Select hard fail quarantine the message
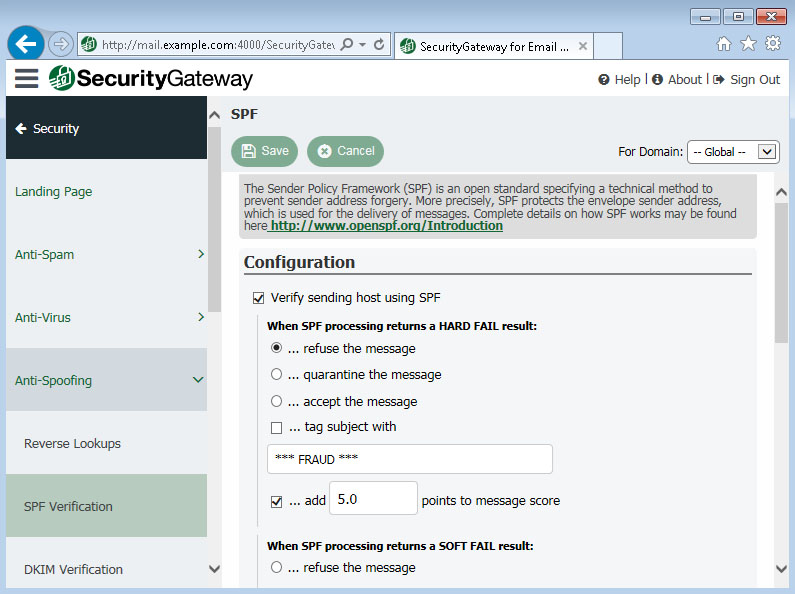Image resolution: width=795 pixels, height=594 pixels. tap(276, 375)
